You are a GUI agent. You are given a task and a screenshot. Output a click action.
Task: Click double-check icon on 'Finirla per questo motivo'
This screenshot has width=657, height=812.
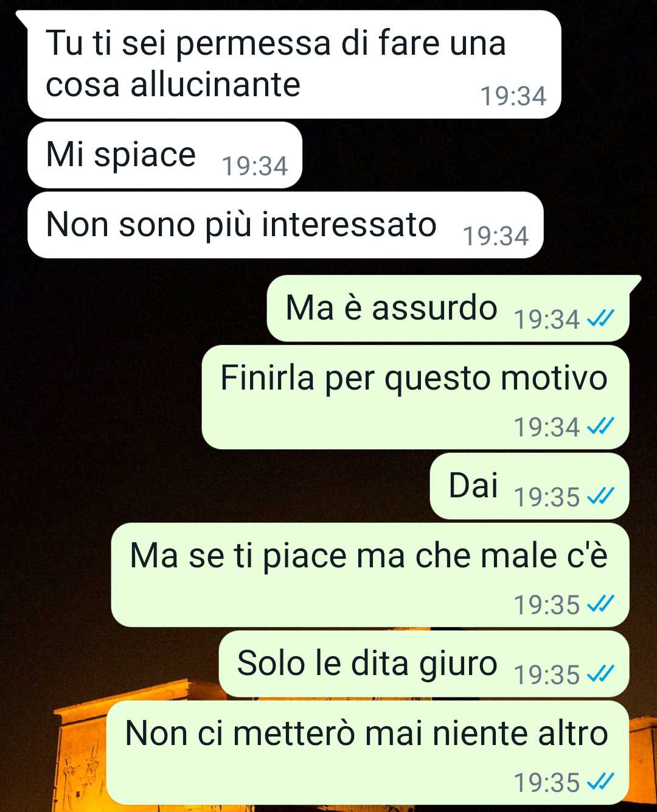[x=600, y=426]
